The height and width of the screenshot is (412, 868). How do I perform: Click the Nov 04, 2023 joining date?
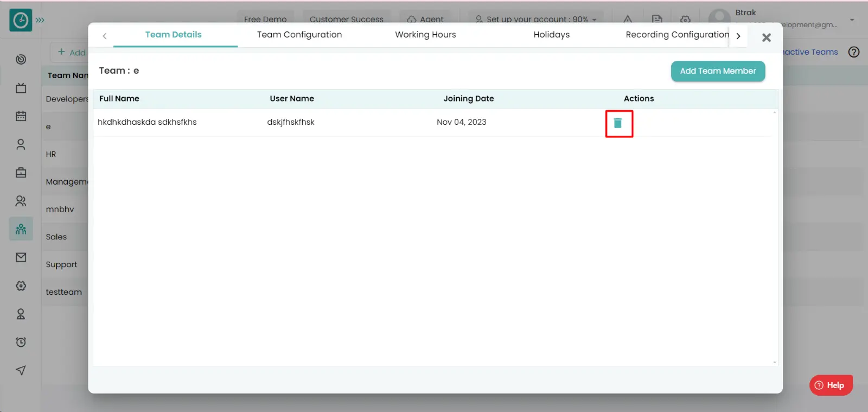coord(462,122)
